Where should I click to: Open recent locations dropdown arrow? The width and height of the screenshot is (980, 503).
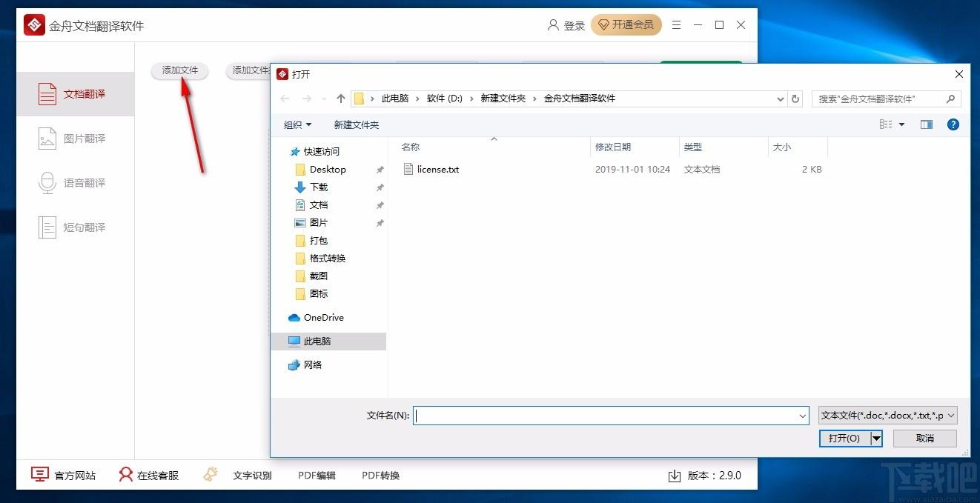coord(325,99)
